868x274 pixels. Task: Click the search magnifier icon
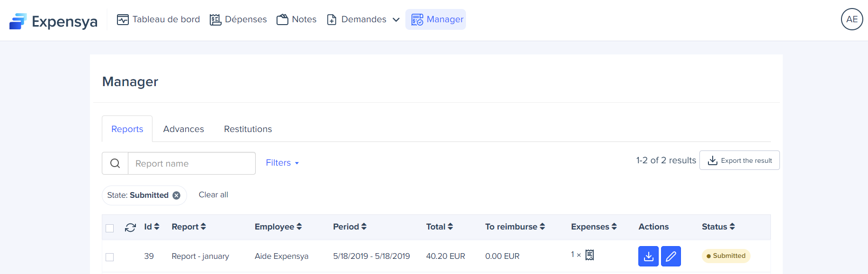click(x=115, y=163)
